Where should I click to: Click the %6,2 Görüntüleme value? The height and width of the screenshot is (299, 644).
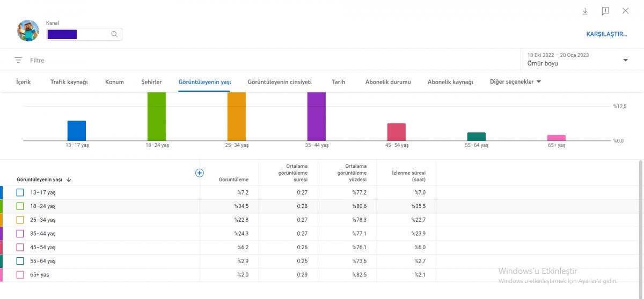point(243,248)
